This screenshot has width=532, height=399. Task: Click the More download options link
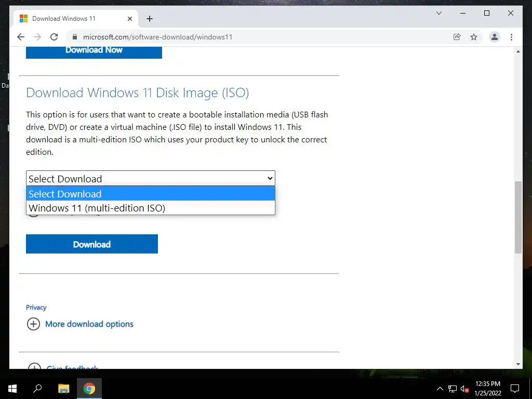[89, 324]
